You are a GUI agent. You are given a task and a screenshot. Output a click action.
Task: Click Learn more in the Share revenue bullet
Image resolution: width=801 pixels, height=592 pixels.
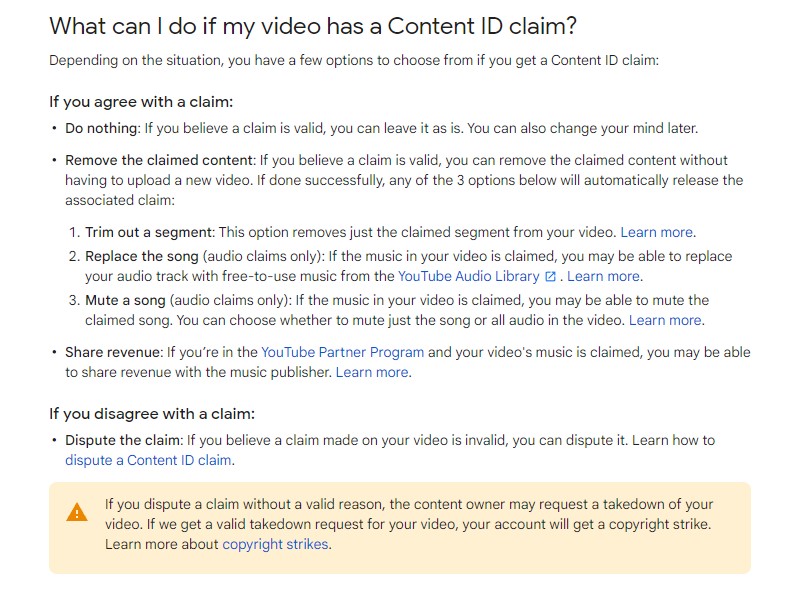(x=373, y=372)
